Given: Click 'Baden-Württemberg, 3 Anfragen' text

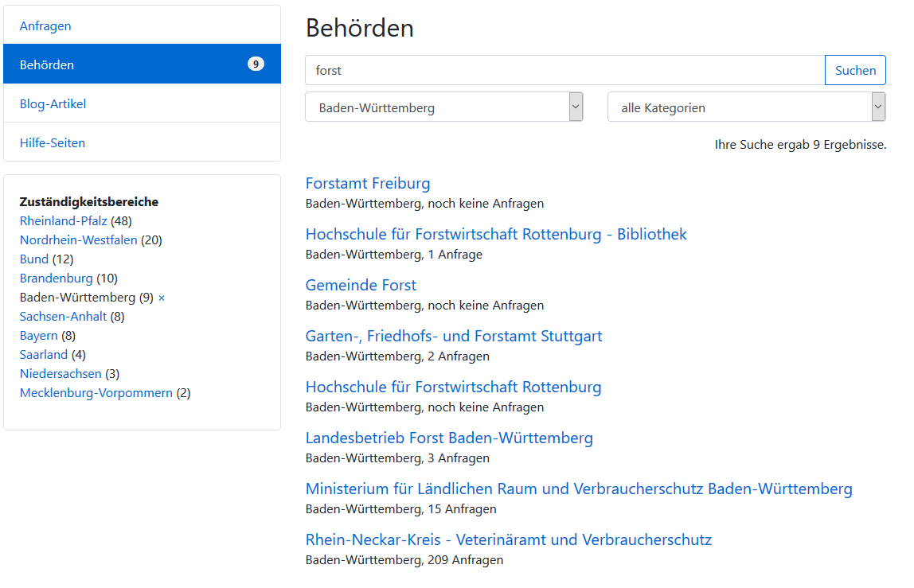Looking at the screenshot, I should pos(397,458).
